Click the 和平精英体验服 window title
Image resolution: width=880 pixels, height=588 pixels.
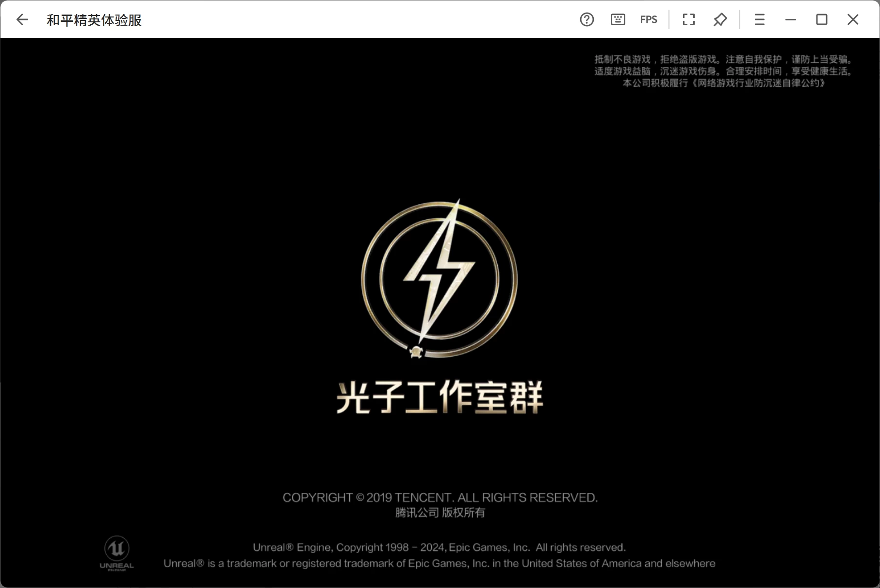pos(94,20)
